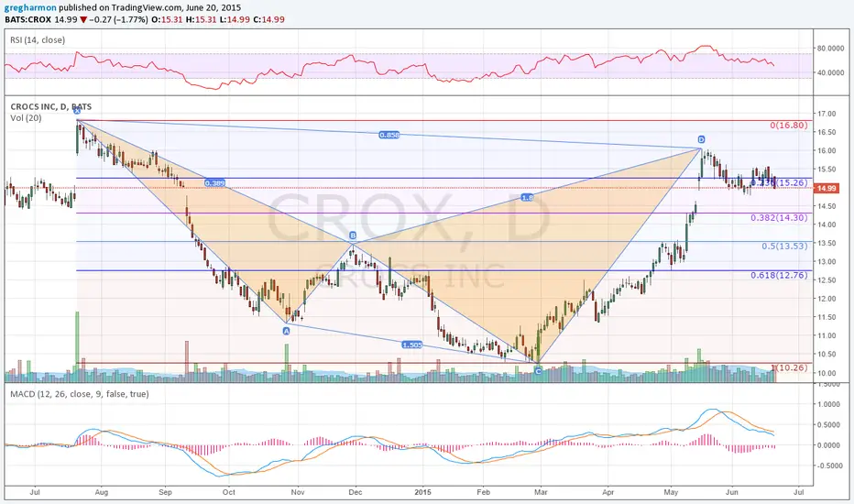Click the Vol (20) indicator label
Image resolution: width=854 pixels, height=504 pixels.
[26, 117]
